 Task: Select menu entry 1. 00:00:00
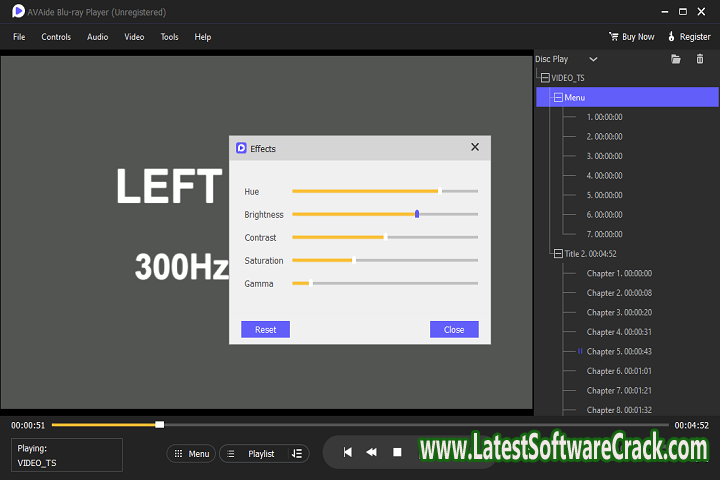point(604,117)
